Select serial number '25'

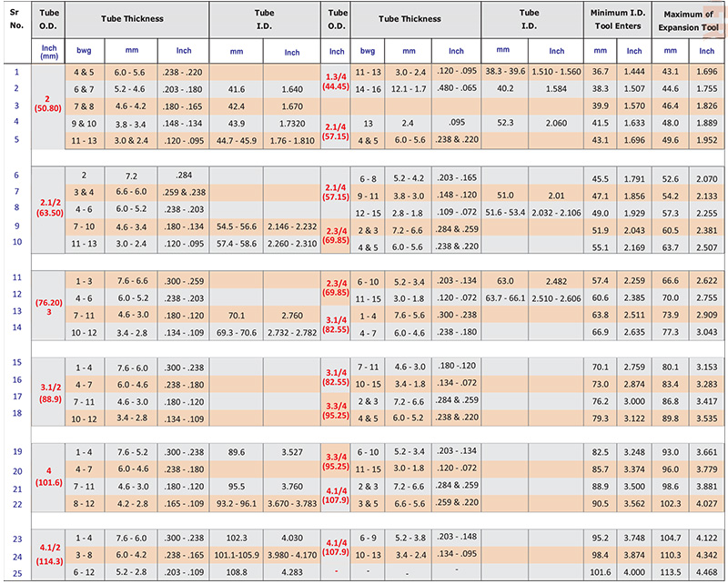point(17,573)
